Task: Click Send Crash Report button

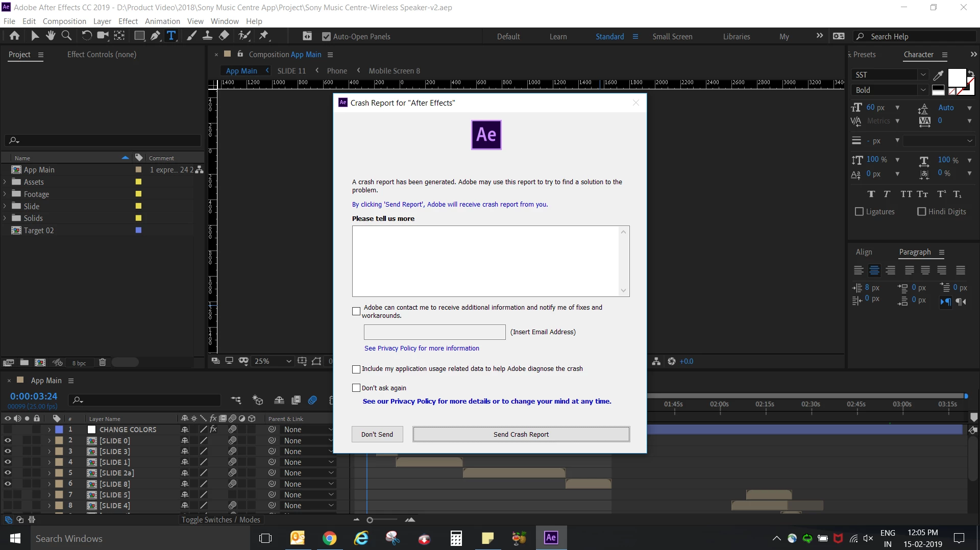Action: [x=521, y=434]
